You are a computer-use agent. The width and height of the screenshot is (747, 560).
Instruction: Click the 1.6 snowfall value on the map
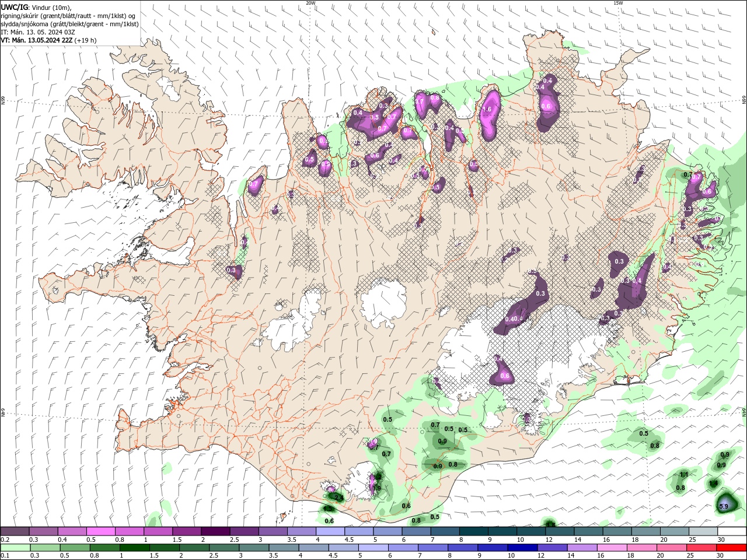coord(488,109)
